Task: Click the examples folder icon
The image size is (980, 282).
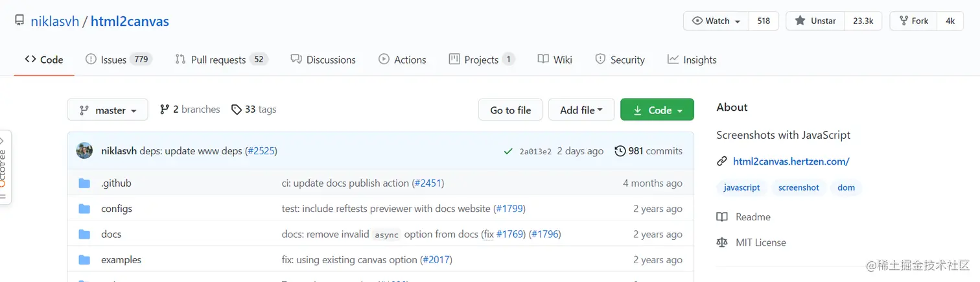Action: click(84, 260)
